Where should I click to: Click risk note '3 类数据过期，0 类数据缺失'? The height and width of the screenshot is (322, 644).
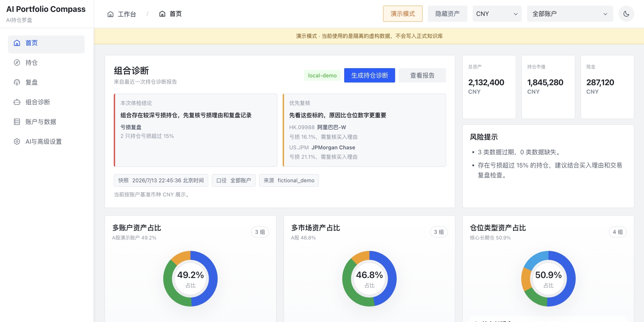point(519,152)
